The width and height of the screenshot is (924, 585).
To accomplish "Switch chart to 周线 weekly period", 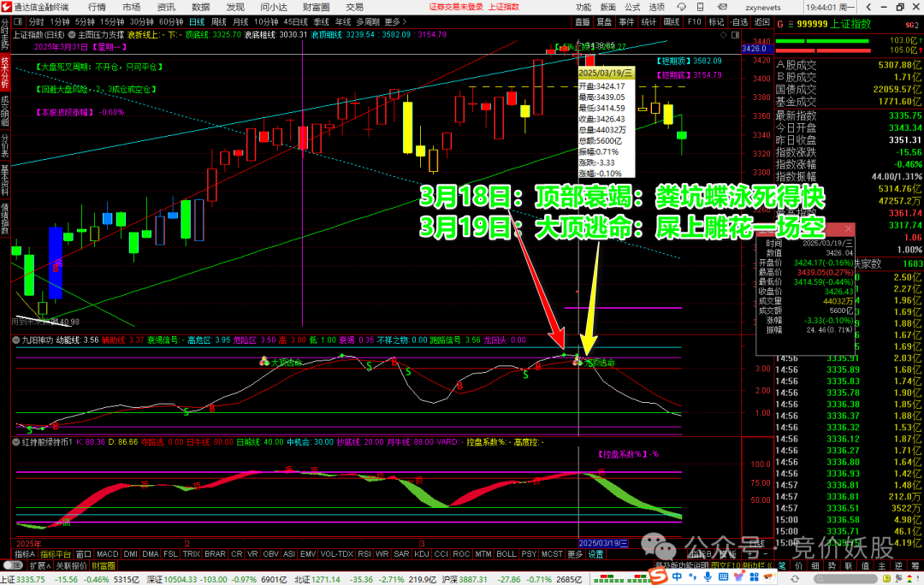I will [219, 21].
